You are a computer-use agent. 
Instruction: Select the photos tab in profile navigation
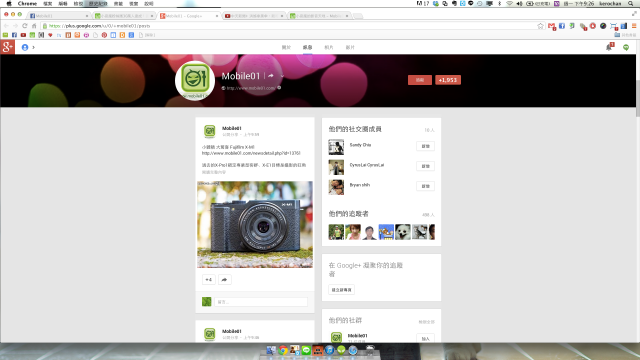click(x=329, y=47)
